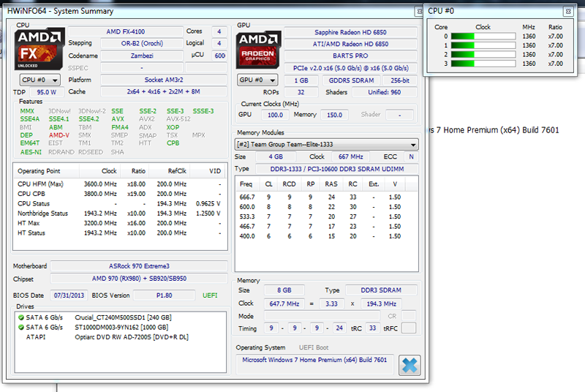Click the AES-NI feature label

[31, 152]
